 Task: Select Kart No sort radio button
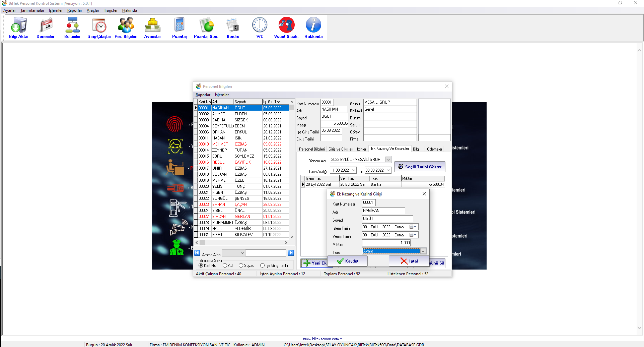(x=201, y=266)
